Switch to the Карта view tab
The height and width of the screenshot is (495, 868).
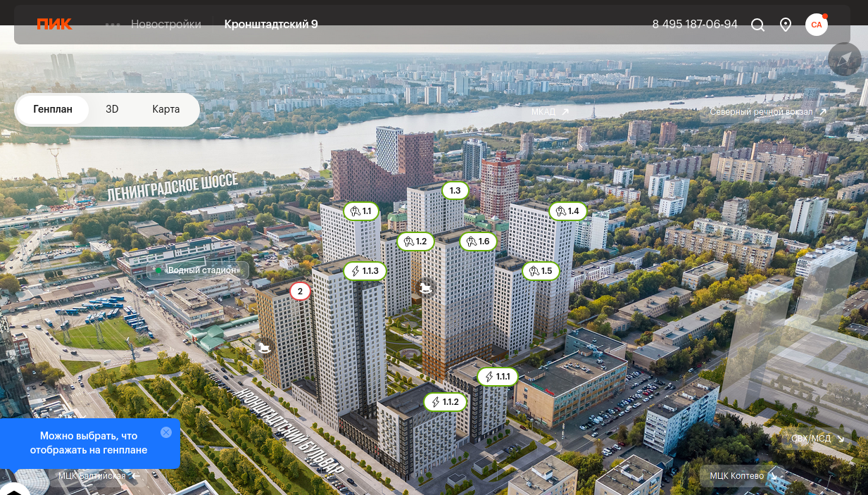click(x=166, y=110)
